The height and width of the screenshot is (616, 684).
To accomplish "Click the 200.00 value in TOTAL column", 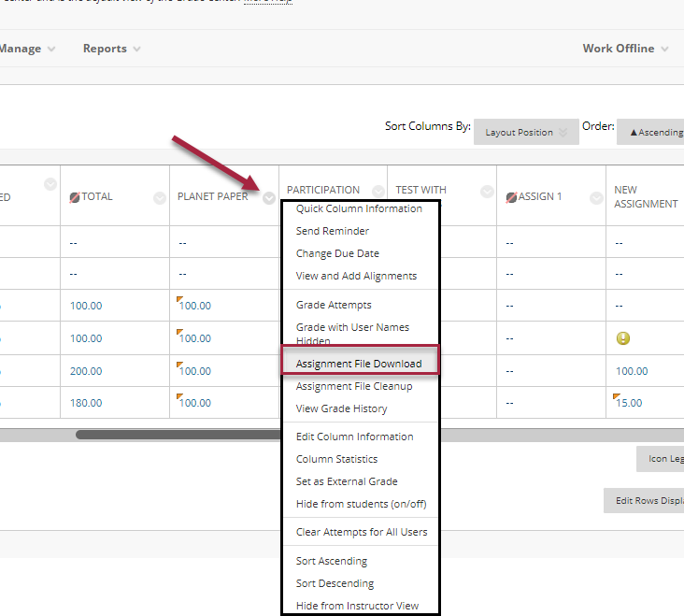I will [x=86, y=371].
